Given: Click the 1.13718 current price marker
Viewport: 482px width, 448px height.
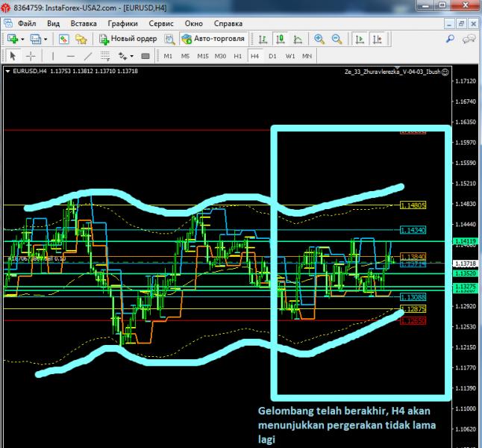Looking at the screenshot, I should (465, 264).
